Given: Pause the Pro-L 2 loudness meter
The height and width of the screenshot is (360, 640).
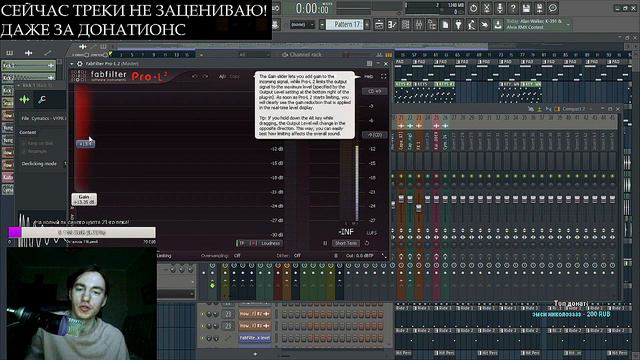Looking at the screenshot, I should coord(325,243).
